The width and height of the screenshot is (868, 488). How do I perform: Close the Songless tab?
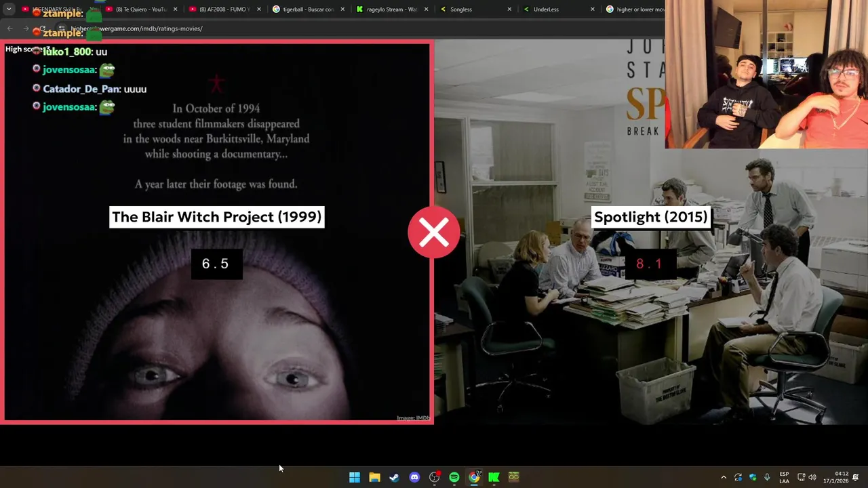[509, 9]
